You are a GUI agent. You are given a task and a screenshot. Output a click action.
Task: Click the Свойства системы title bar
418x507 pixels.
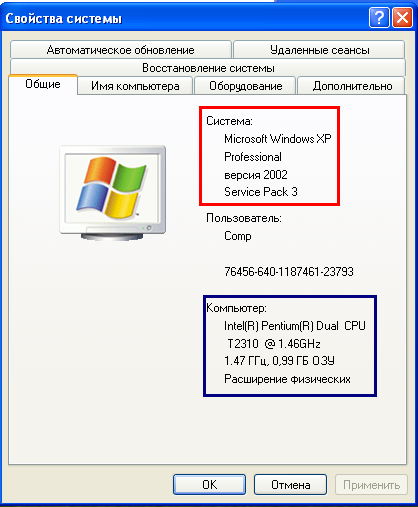click(183, 18)
